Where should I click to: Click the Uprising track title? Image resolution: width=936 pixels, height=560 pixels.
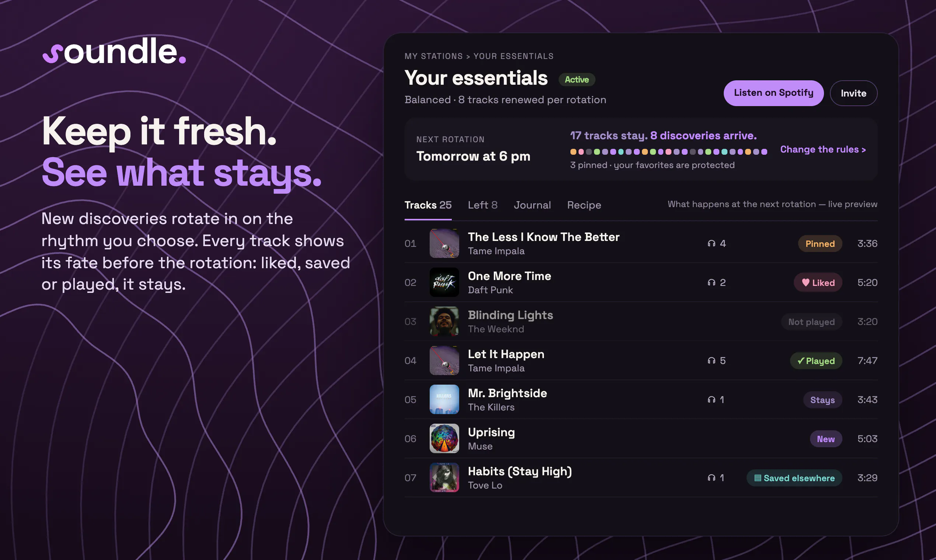(492, 433)
